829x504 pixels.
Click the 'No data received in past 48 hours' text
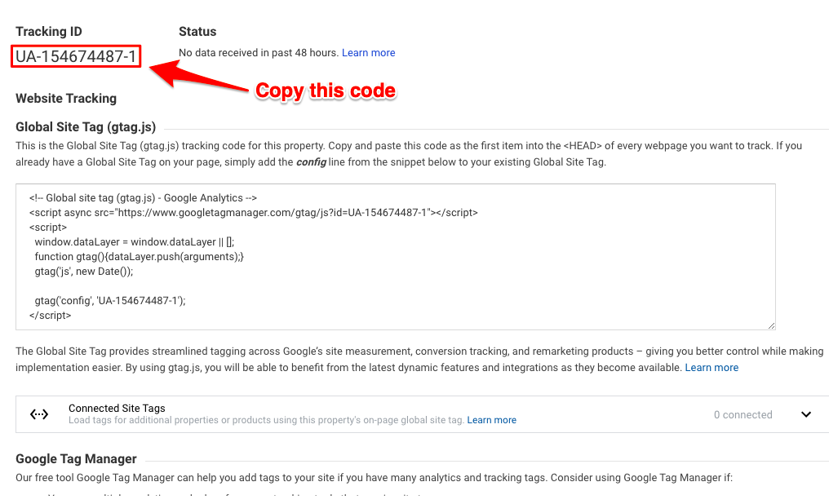[x=259, y=53]
